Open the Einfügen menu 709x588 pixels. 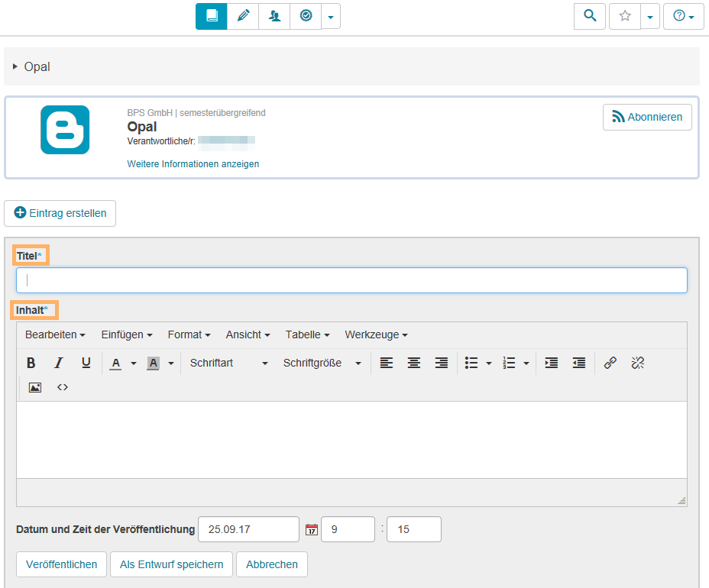(x=127, y=334)
